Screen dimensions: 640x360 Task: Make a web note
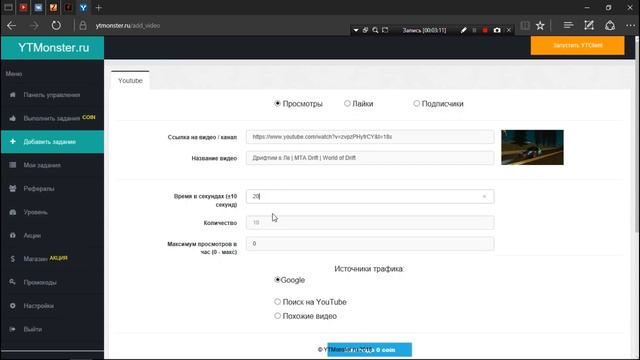point(589,25)
